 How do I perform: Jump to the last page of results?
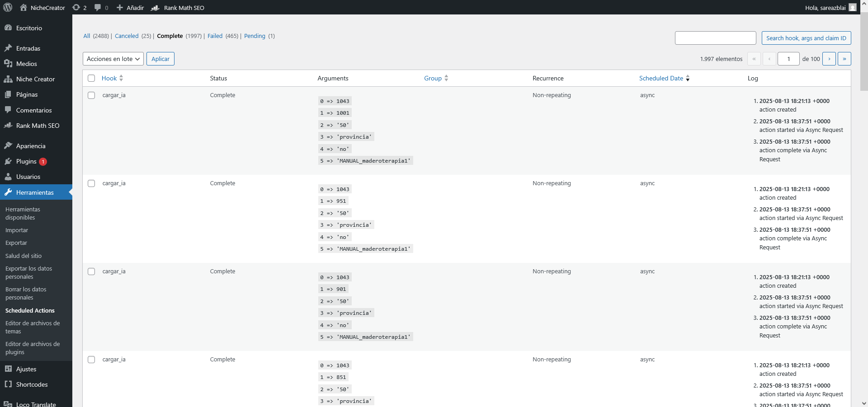point(844,59)
